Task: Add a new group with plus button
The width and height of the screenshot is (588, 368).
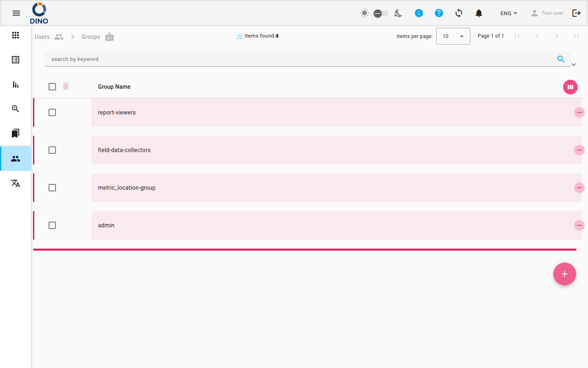Action: [565, 274]
